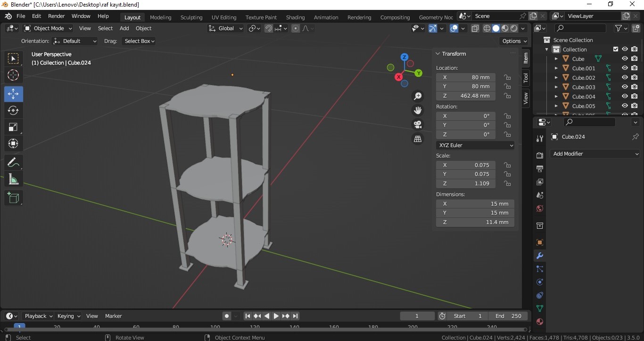The height and width of the screenshot is (341, 644).
Task: Open the Options button in the viewport header
Action: 514,41
